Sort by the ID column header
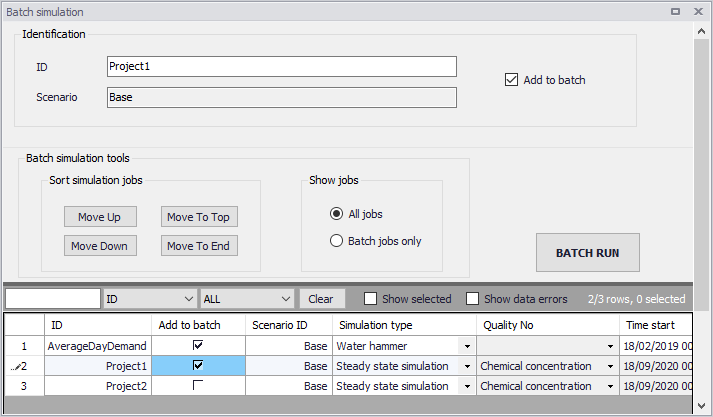Image resolution: width=713 pixels, height=417 pixels. point(98,325)
